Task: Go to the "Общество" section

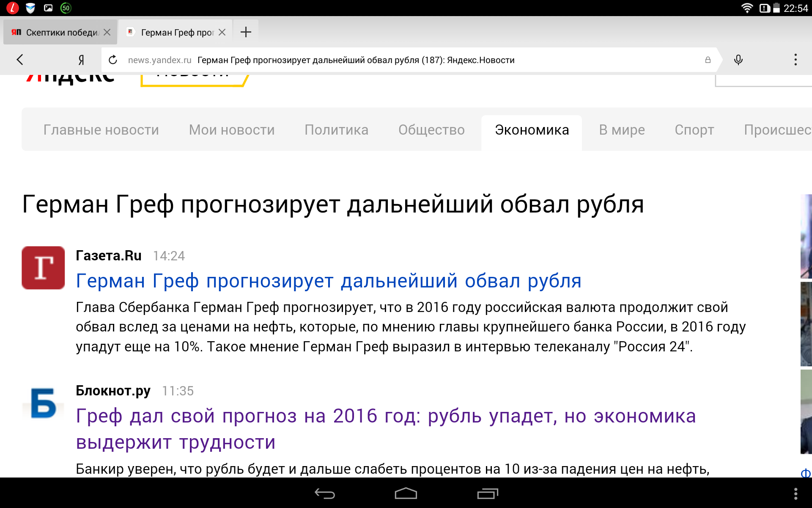Action: pyautogui.click(x=431, y=130)
